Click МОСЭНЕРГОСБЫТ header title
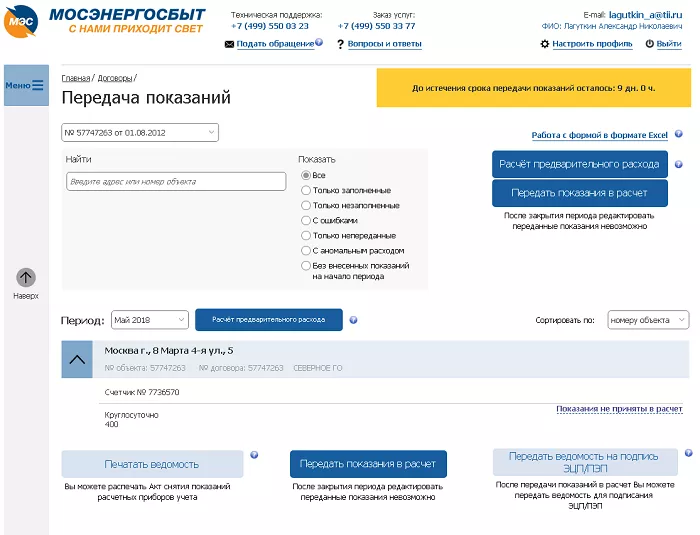The width and height of the screenshot is (700, 535). (x=127, y=14)
